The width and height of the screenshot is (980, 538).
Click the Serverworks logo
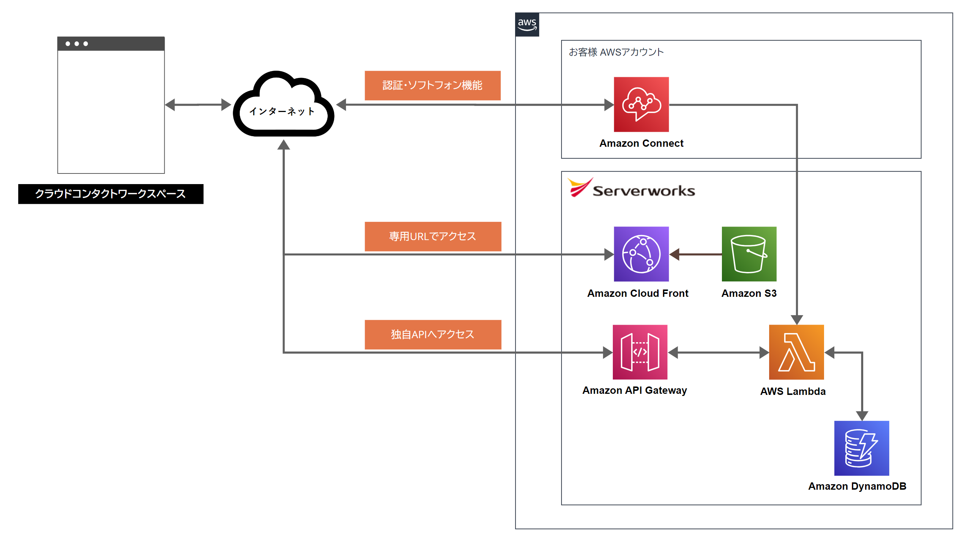[x=631, y=188]
